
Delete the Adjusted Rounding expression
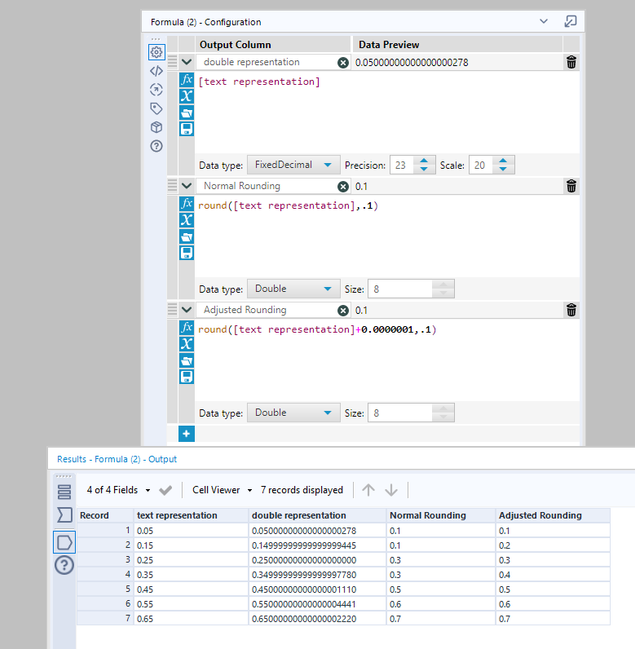[x=571, y=310]
